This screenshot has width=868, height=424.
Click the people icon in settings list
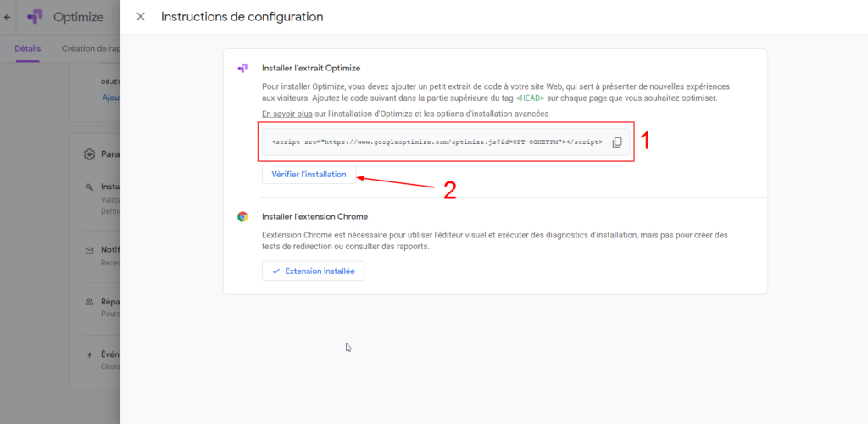89,302
